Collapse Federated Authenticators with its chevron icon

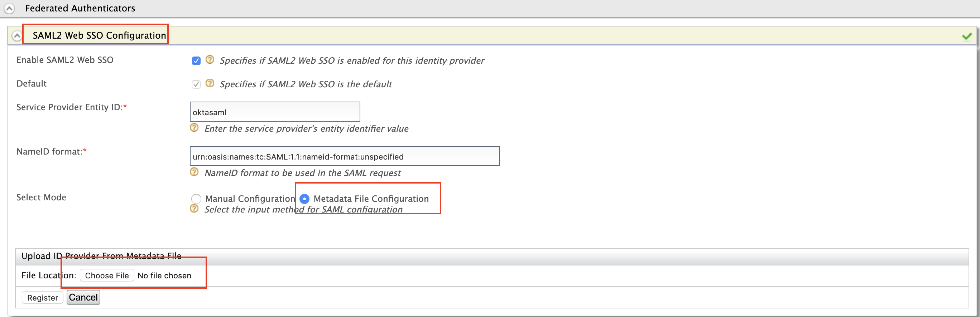[9, 8]
